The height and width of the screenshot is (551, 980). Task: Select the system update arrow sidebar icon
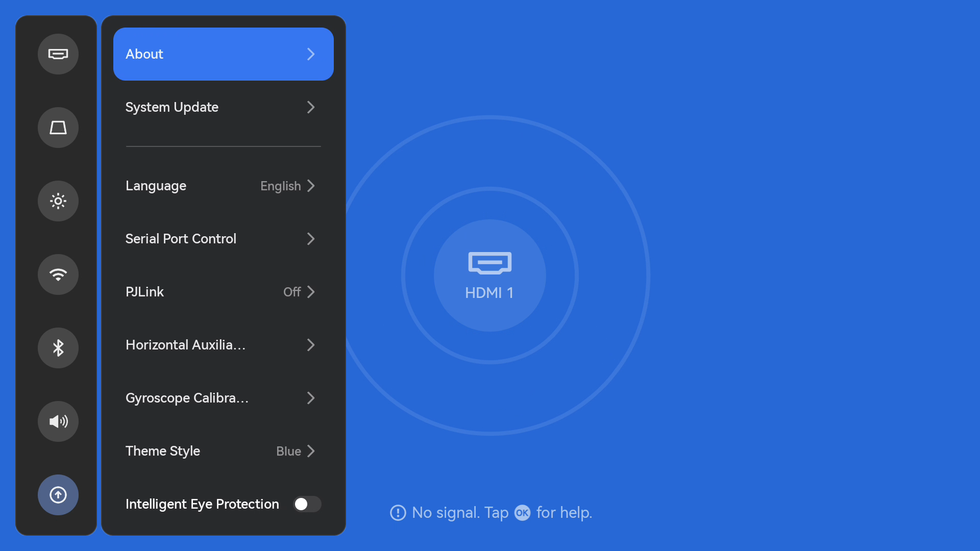[x=58, y=495]
